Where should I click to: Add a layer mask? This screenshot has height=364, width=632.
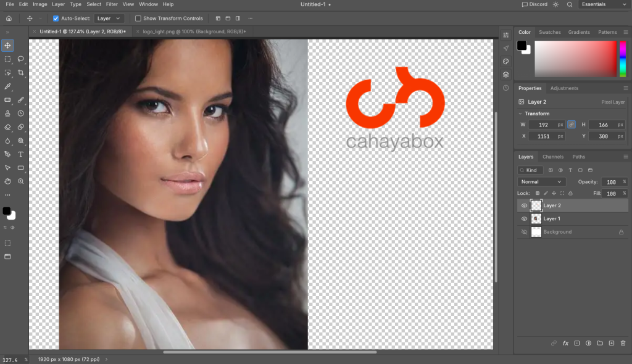[577, 343]
